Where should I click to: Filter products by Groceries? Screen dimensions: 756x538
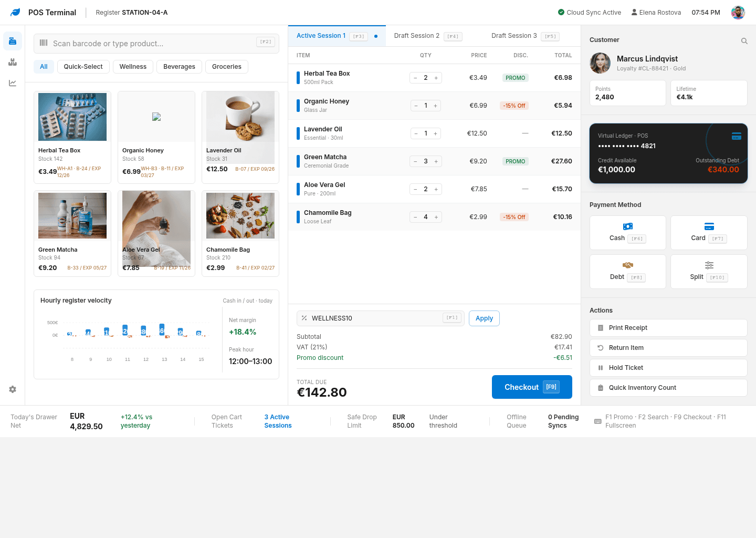point(227,67)
